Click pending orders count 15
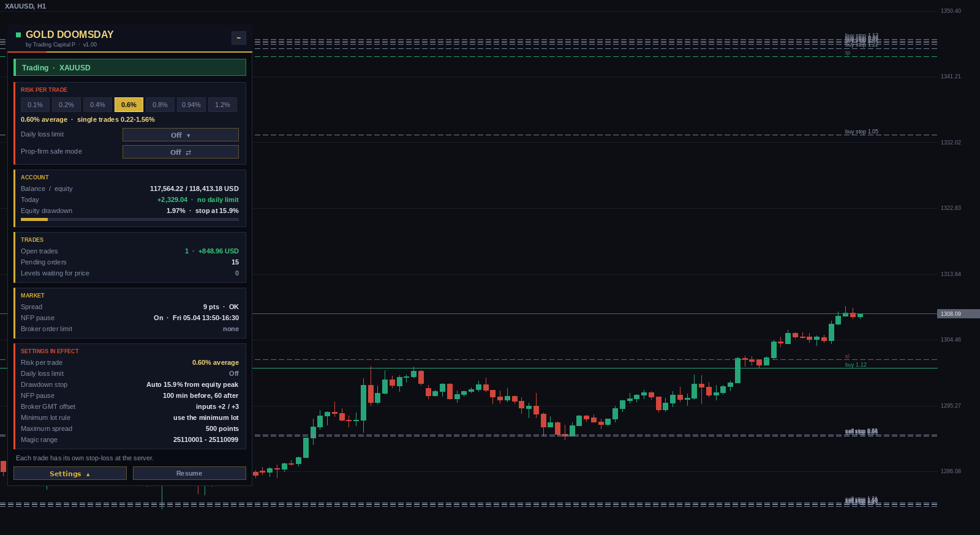This screenshot has width=980, height=535. click(x=235, y=262)
